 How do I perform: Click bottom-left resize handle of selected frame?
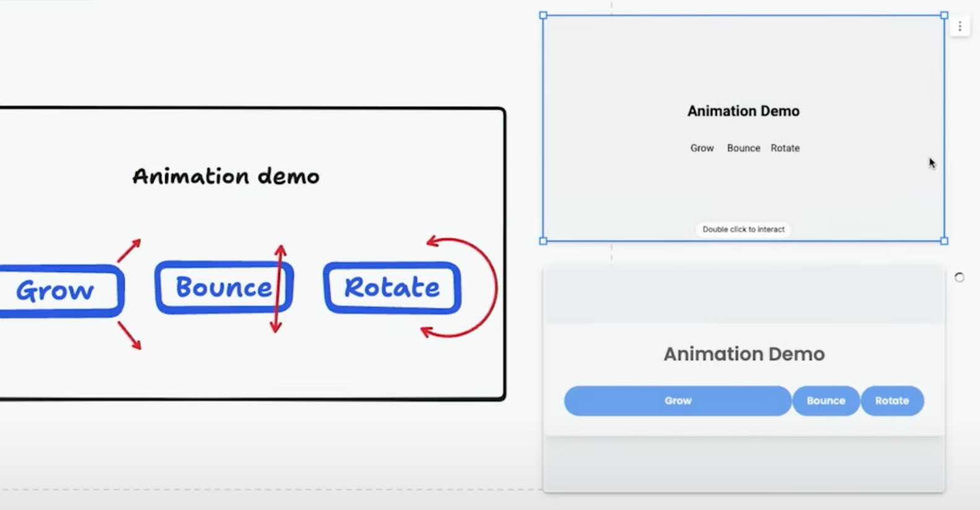[x=543, y=241]
